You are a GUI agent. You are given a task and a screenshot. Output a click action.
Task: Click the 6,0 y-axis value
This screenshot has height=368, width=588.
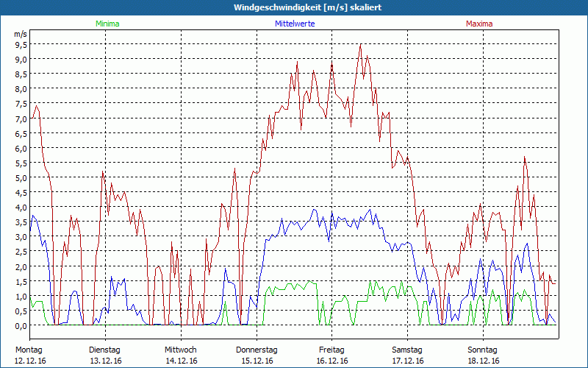[x=21, y=148]
